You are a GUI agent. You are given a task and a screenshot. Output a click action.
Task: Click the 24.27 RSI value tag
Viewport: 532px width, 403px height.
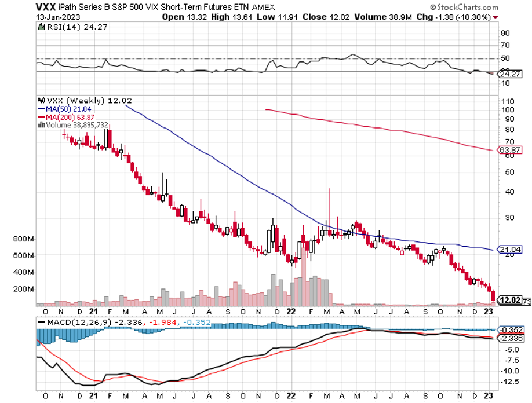coord(507,74)
